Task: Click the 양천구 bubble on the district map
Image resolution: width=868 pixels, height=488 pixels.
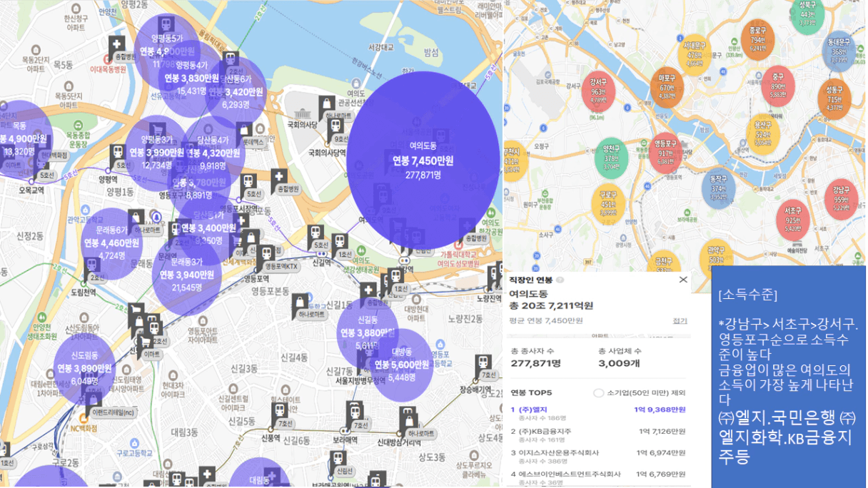Action: click(611, 157)
